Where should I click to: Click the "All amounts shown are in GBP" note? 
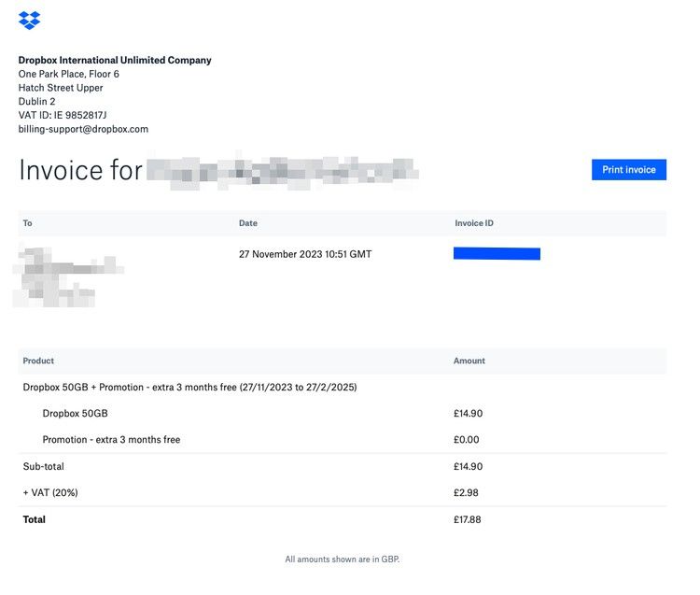point(343,560)
